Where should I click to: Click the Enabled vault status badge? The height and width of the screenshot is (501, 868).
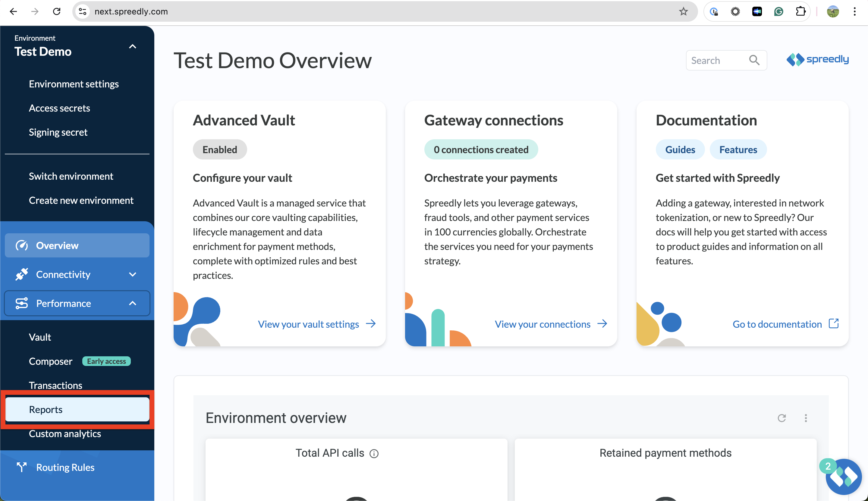(219, 149)
